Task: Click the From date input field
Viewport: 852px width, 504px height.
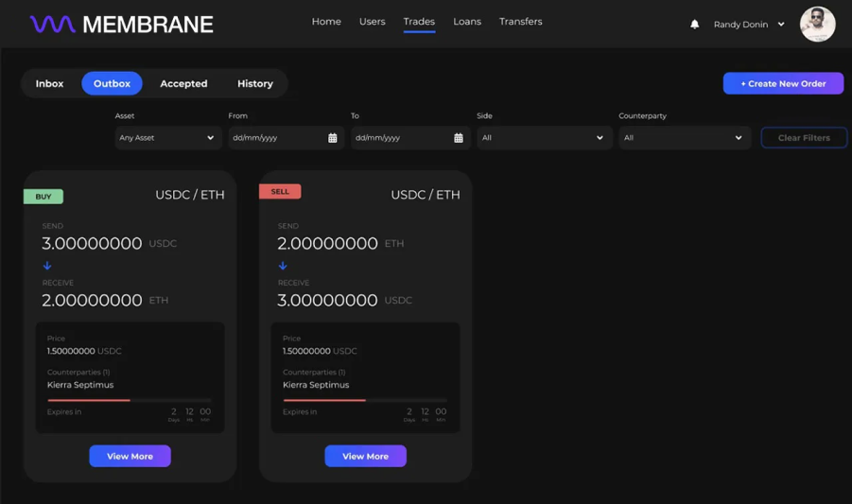Action: pyautogui.click(x=276, y=138)
